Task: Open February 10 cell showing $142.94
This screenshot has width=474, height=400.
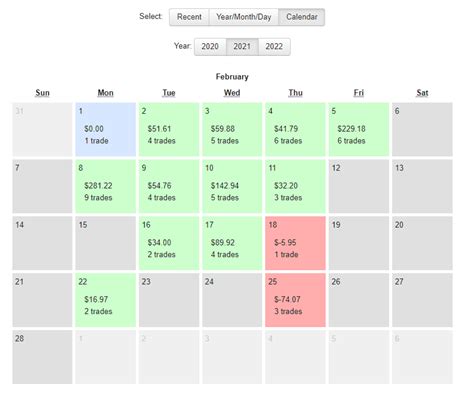Action: [x=232, y=186]
